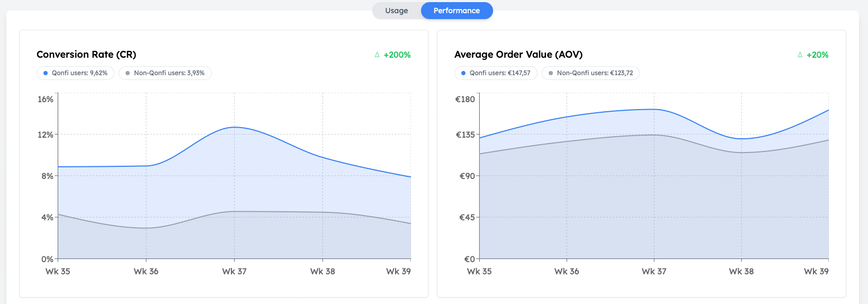Click the blue dot in CR legend
Image resolution: width=868 pixels, height=304 pixels.
point(46,73)
